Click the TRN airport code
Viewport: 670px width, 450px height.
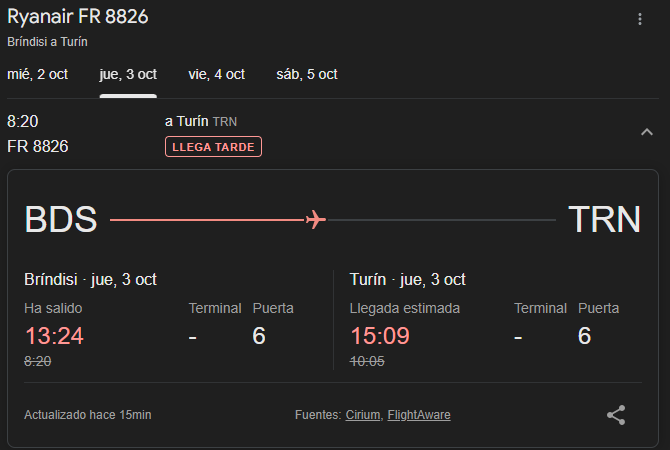click(x=605, y=220)
